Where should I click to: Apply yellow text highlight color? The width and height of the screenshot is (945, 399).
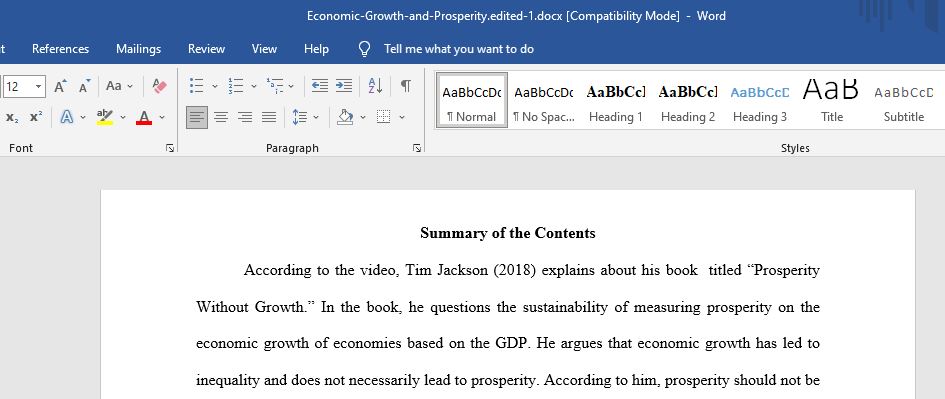105,117
